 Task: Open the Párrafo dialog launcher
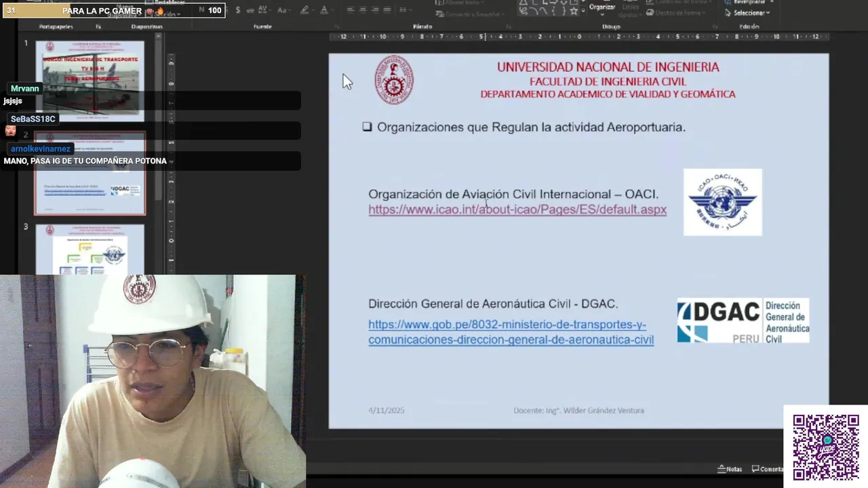[509, 26]
